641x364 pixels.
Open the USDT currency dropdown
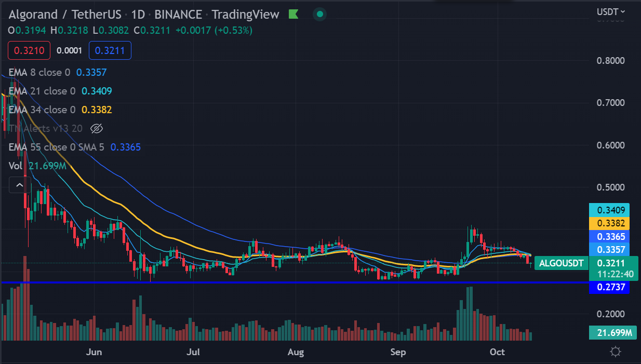[609, 11]
